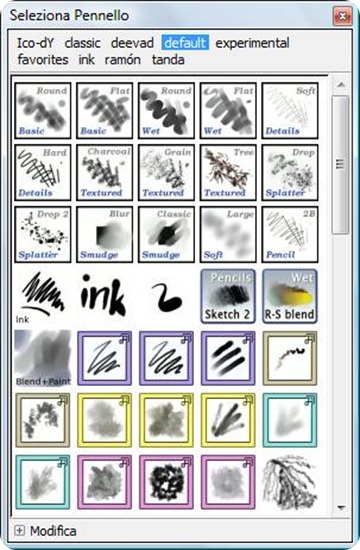Click the brush list scrollbar thumb
Screen dimensions: 360x550
[x=340, y=164]
